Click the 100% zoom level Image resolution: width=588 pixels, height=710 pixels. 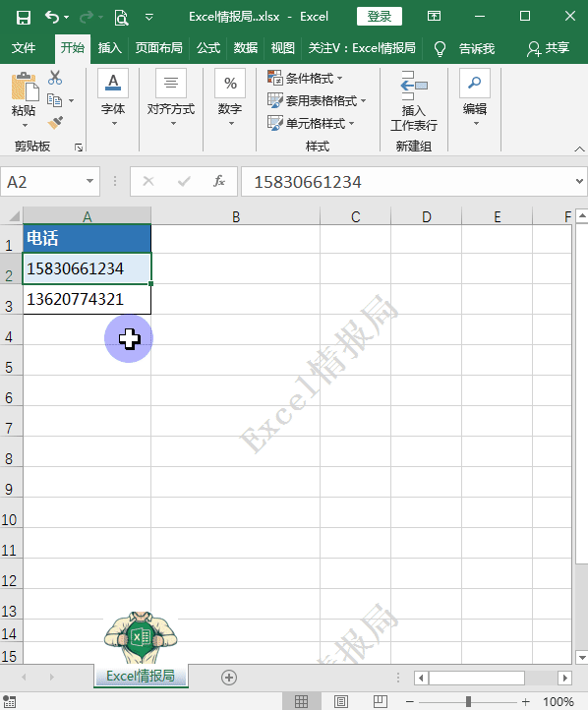tap(558, 701)
